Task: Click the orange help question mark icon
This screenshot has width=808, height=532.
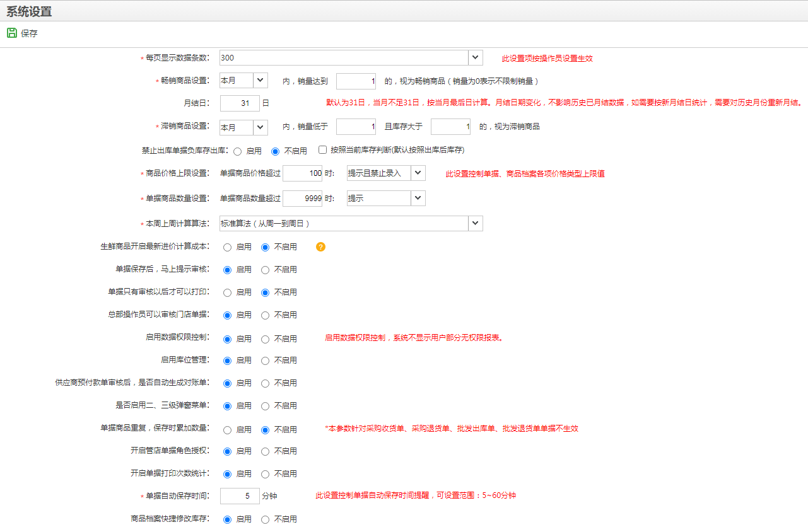Action: point(320,247)
